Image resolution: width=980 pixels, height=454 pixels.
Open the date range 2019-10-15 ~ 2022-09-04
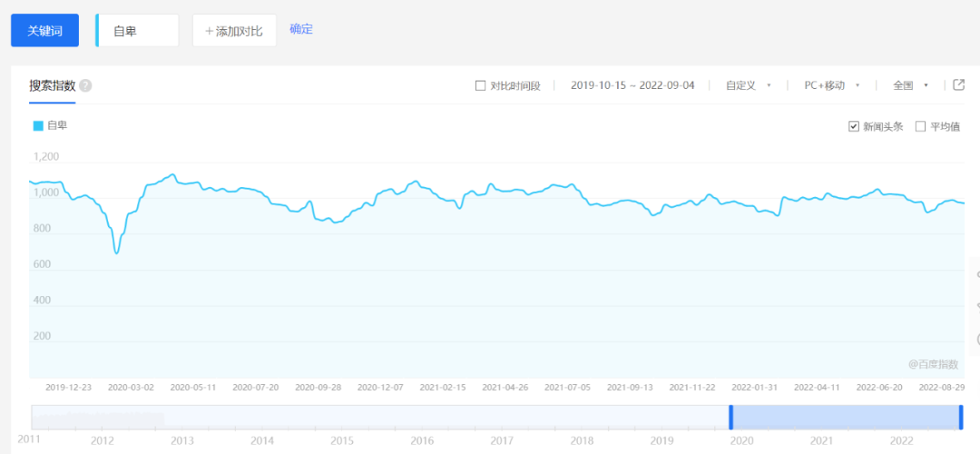point(632,85)
